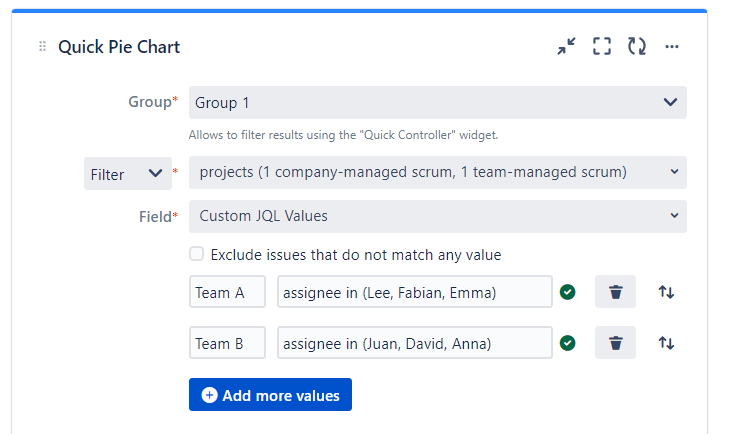Grab the drag handle beside Quick Pie Chart
This screenshot has width=732, height=434.
(x=42, y=47)
